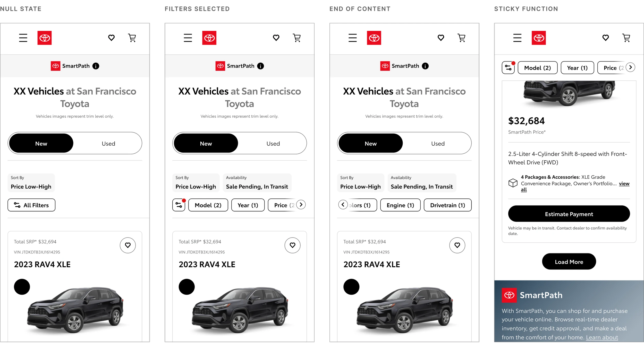The width and height of the screenshot is (644, 359).
Task: Click the Estimate Payment button
Action: [569, 214]
